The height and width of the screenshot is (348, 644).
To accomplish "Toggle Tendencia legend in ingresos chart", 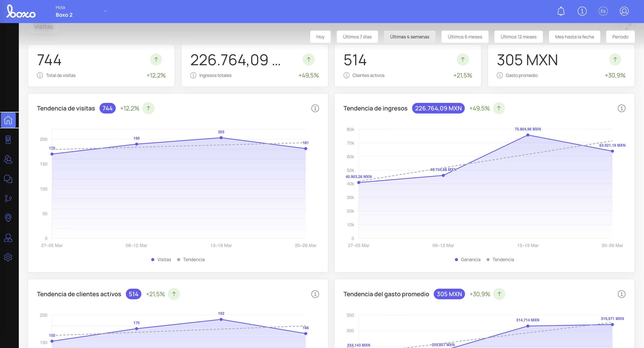I will pyautogui.click(x=500, y=259).
